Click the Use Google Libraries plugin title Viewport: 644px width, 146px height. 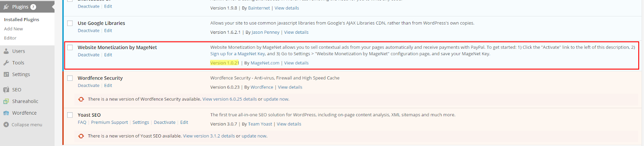point(101,23)
